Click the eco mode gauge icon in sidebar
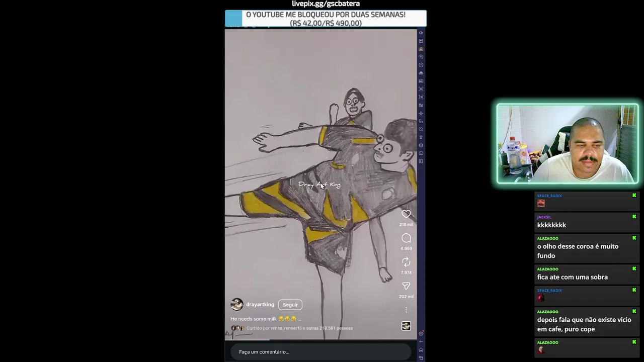 coord(421,153)
